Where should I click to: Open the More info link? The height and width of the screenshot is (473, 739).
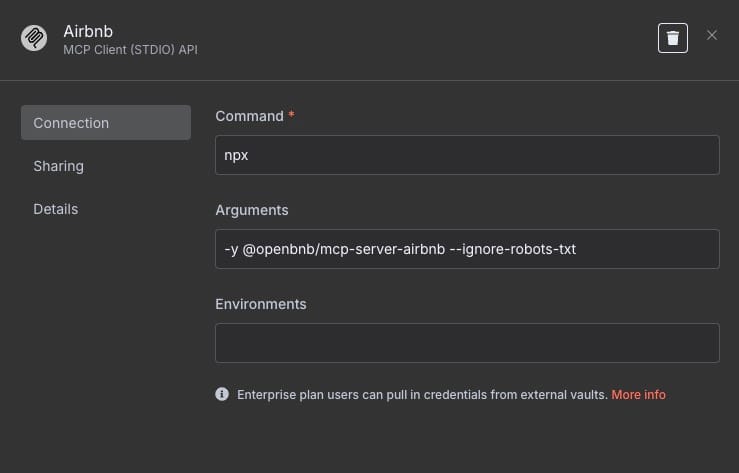[638, 394]
